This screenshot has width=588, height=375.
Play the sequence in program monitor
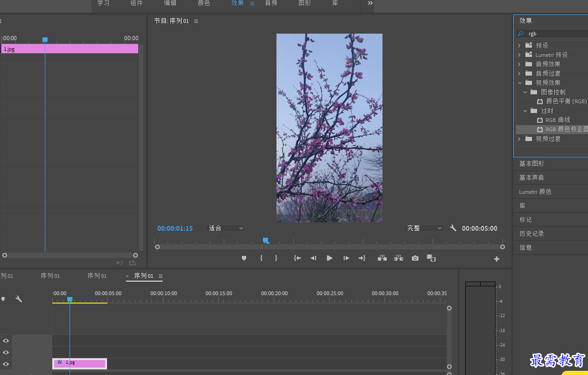pyautogui.click(x=330, y=258)
